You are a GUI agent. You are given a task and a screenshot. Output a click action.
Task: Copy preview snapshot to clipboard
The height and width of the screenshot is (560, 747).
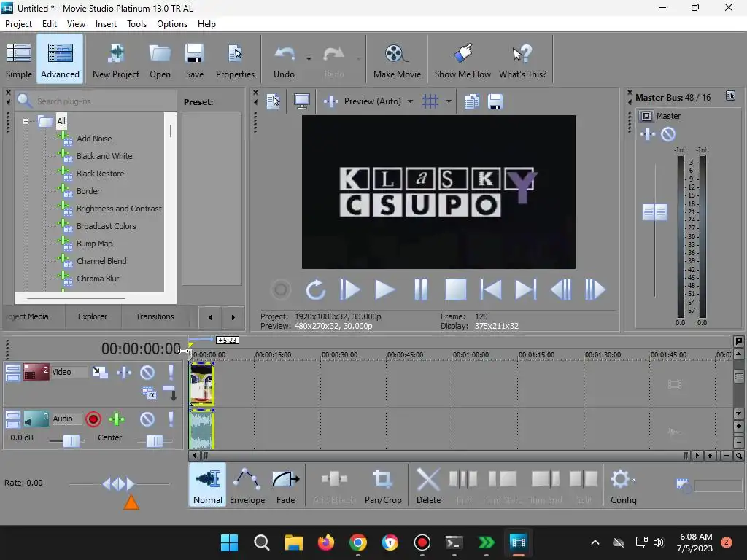point(472,101)
